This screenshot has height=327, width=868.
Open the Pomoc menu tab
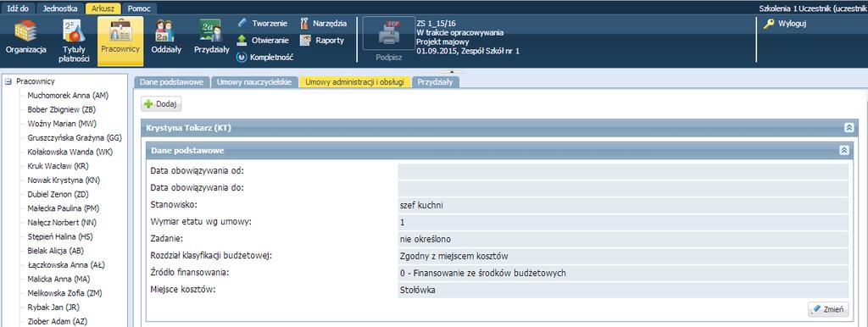(x=138, y=8)
